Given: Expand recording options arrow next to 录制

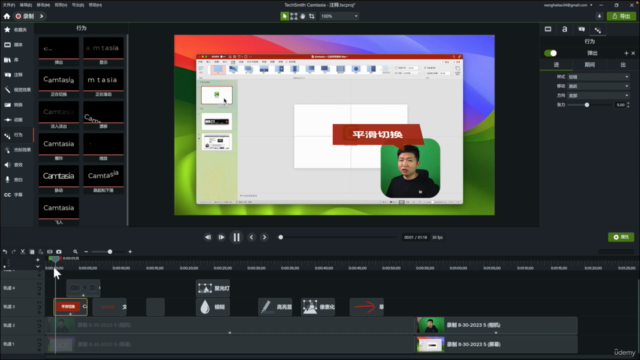Looking at the screenshot, I should [x=42, y=16].
